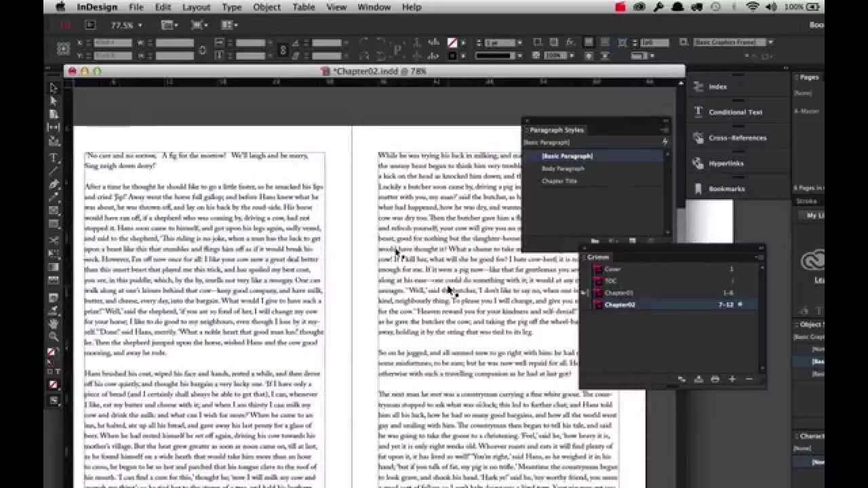Screen dimensions: 868x488
Task: Open the stroke type dropdown
Action: (519, 56)
